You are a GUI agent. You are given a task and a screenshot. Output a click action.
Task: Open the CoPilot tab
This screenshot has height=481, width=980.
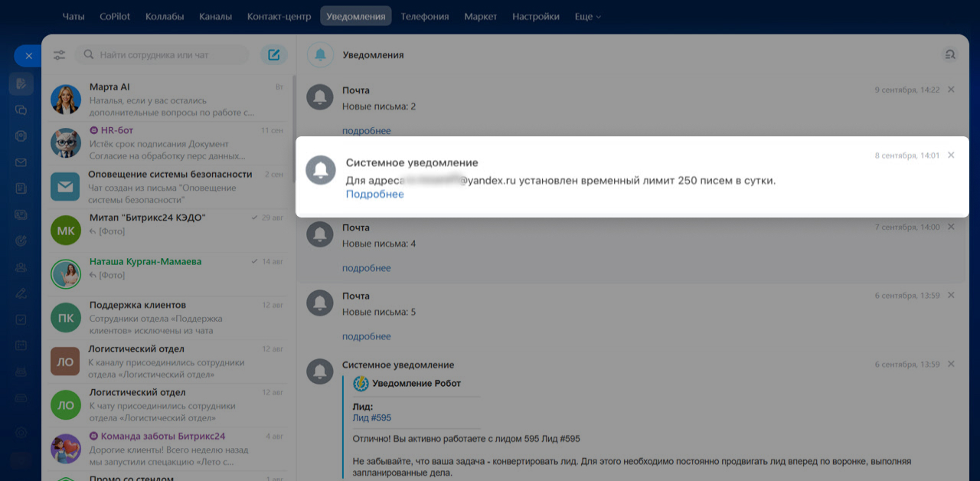pos(115,16)
